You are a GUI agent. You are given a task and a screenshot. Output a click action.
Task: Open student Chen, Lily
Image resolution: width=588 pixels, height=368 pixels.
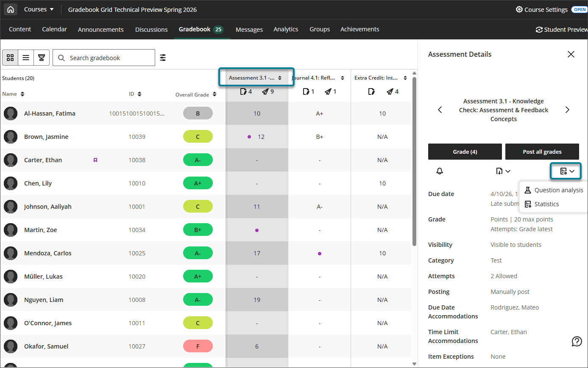point(38,183)
